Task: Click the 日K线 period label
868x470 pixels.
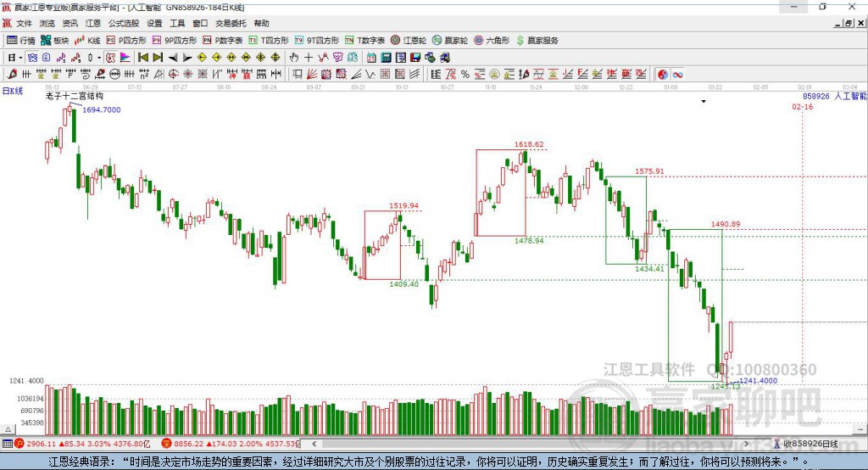Action: (x=13, y=91)
